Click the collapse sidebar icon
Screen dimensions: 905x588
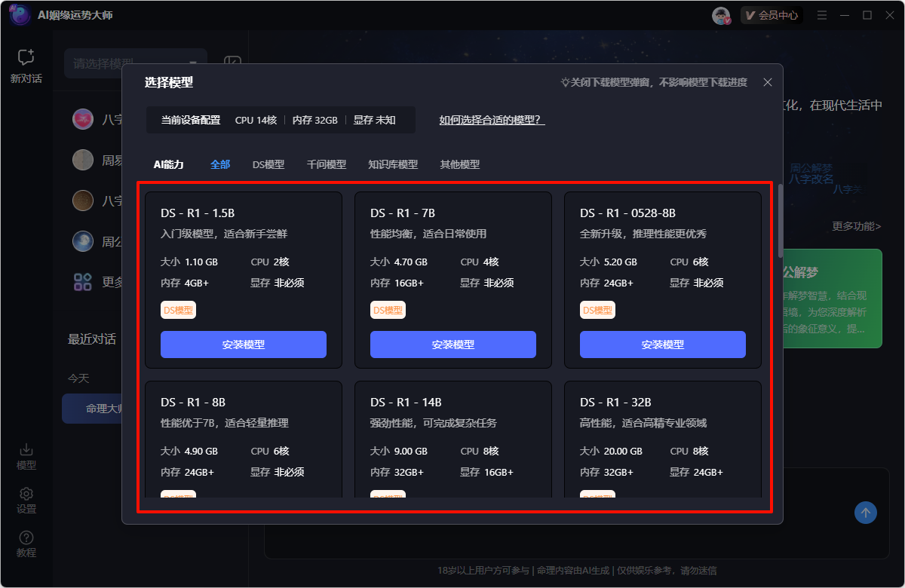pyautogui.click(x=233, y=63)
